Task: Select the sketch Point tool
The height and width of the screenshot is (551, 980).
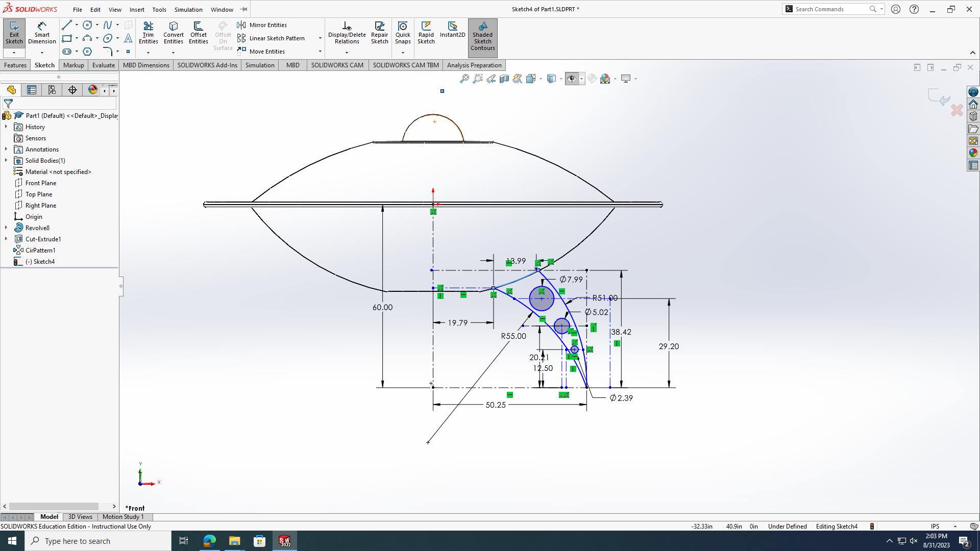Action: click(128, 52)
